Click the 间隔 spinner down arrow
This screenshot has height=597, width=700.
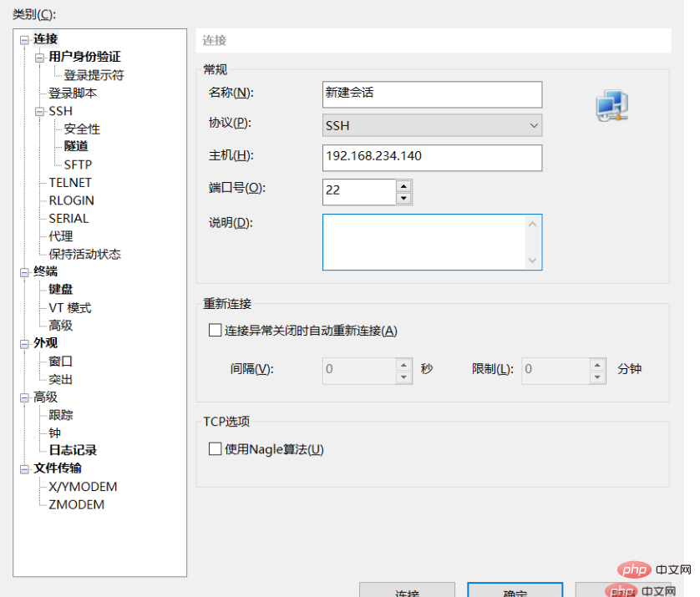[x=403, y=377]
